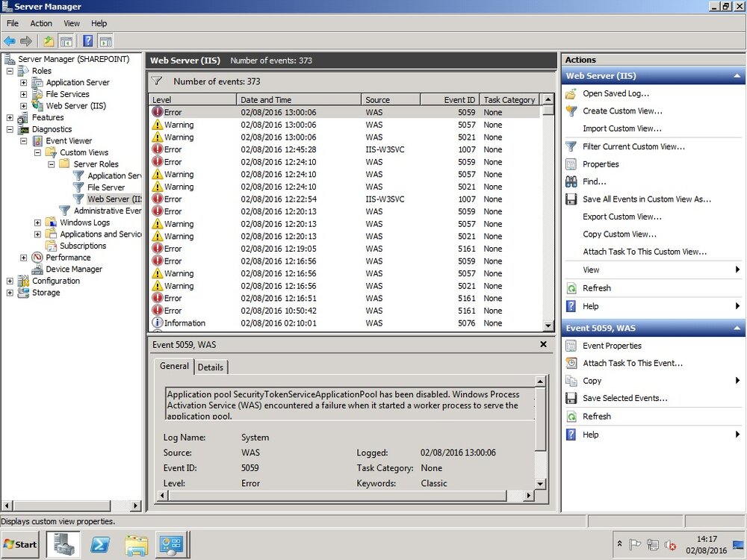Click the Forward arrow toolbar icon
Screen dimensions: 747x560
[x=26, y=41]
